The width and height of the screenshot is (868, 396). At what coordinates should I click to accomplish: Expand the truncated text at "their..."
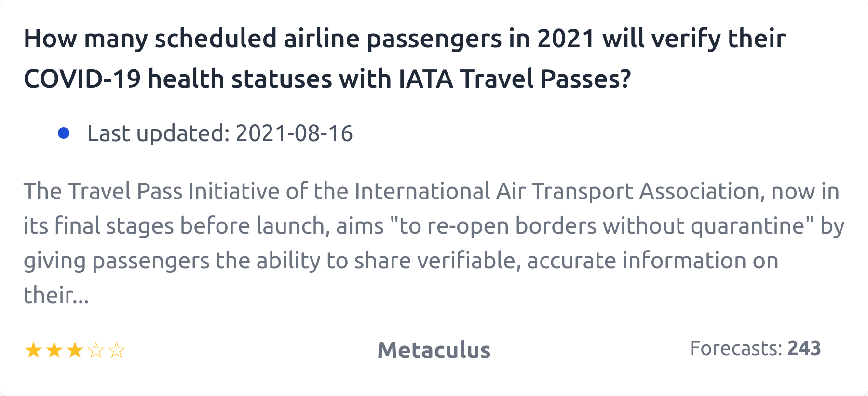pos(56,295)
